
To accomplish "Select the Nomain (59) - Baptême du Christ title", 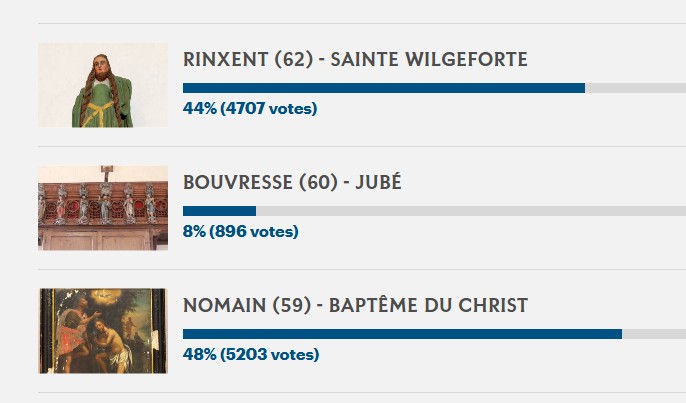I will click(x=355, y=305).
